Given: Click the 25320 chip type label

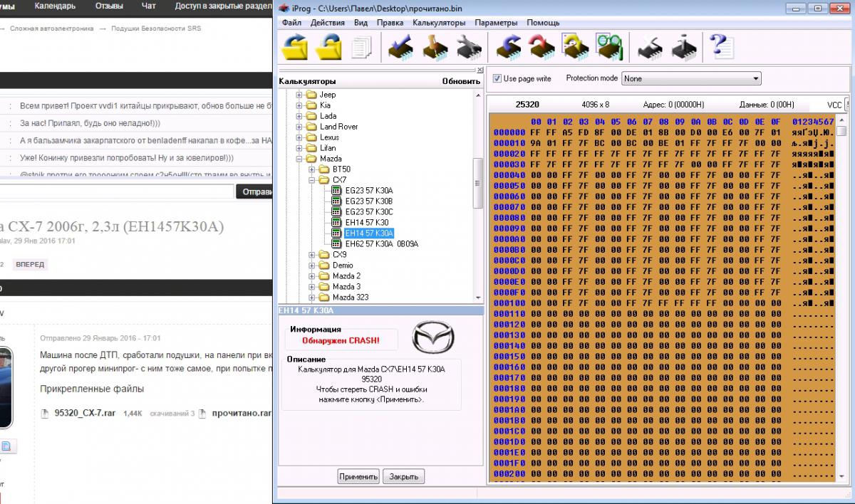Looking at the screenshot, I should [x=527, y=105].
